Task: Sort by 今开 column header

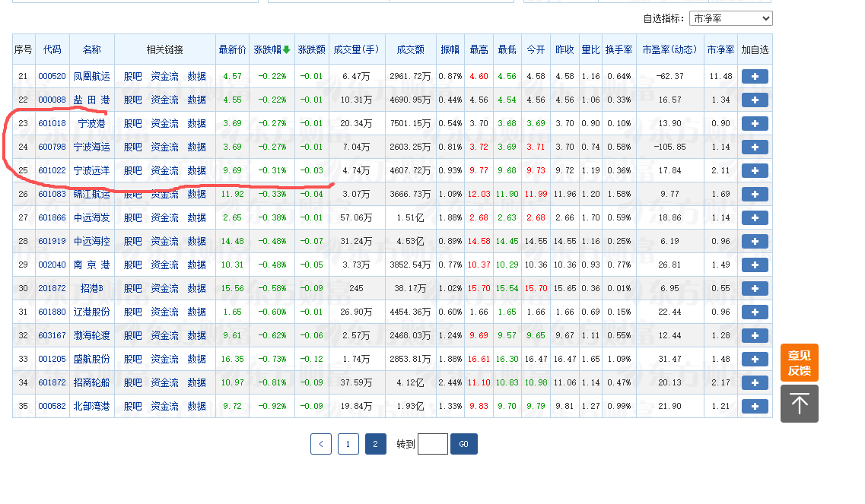Action: [536, 49]
